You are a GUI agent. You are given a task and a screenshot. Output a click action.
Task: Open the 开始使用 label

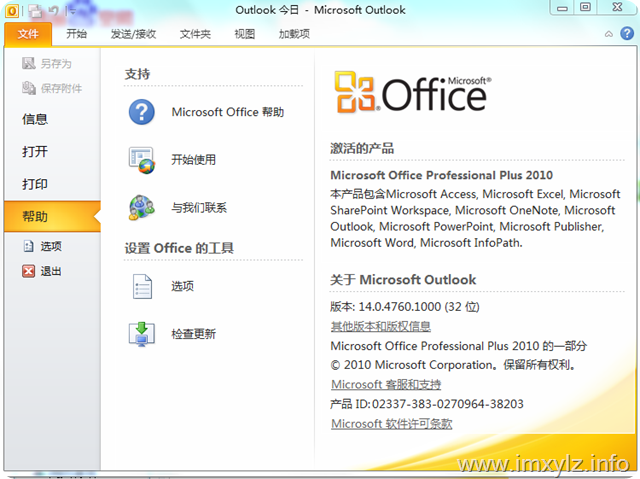[193, 160]
